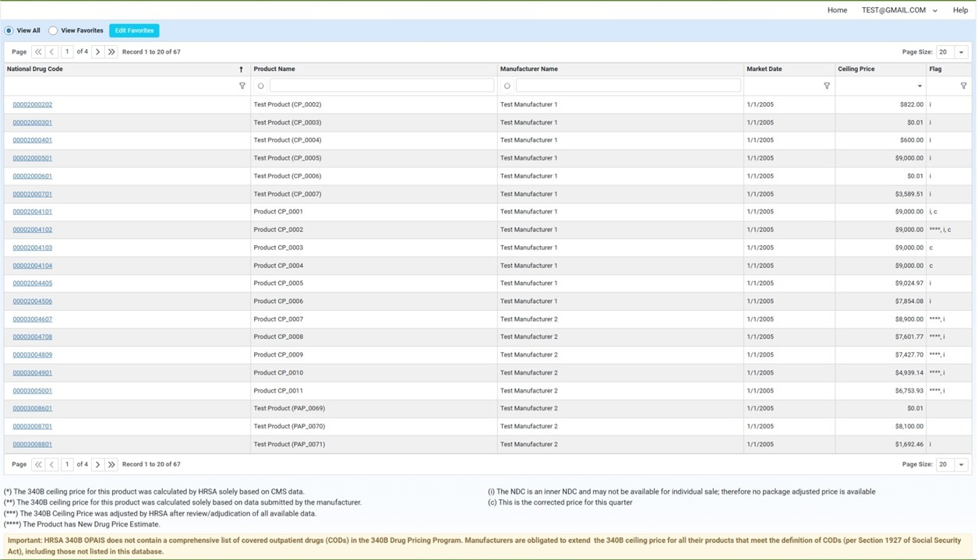Click the Edit Favorites button
Screen dimensions: 978x560
(x=133, y=30)
